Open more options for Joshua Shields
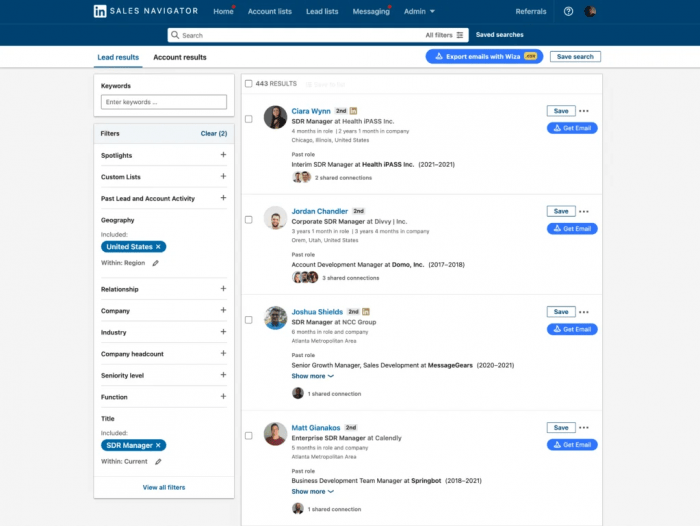Screen dimensions: 700x526 [x=584, y=312]
